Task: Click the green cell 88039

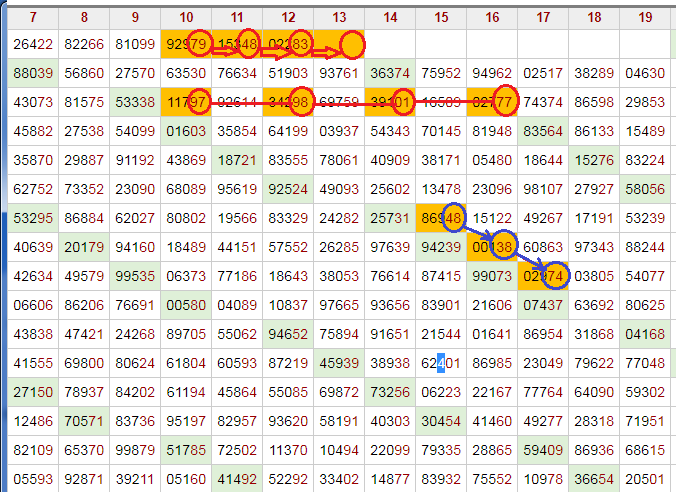Action: tap(33, 73)
